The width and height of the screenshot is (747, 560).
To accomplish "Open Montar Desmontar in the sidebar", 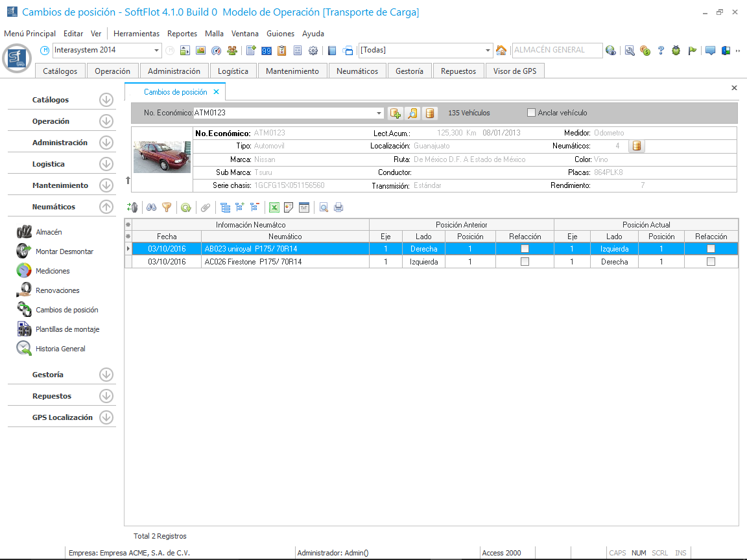I will pyautogui.click(x=64, y=251).
